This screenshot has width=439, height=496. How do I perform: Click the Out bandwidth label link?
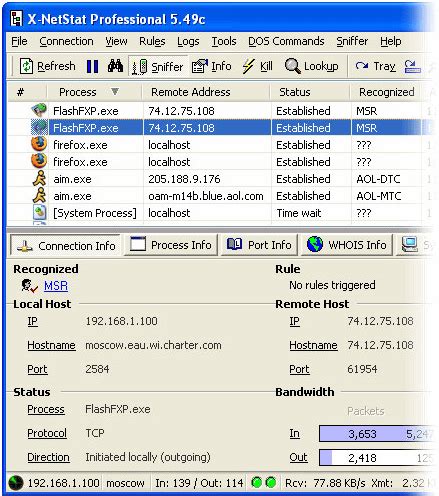pyautogui.click(x=298, y=457)
